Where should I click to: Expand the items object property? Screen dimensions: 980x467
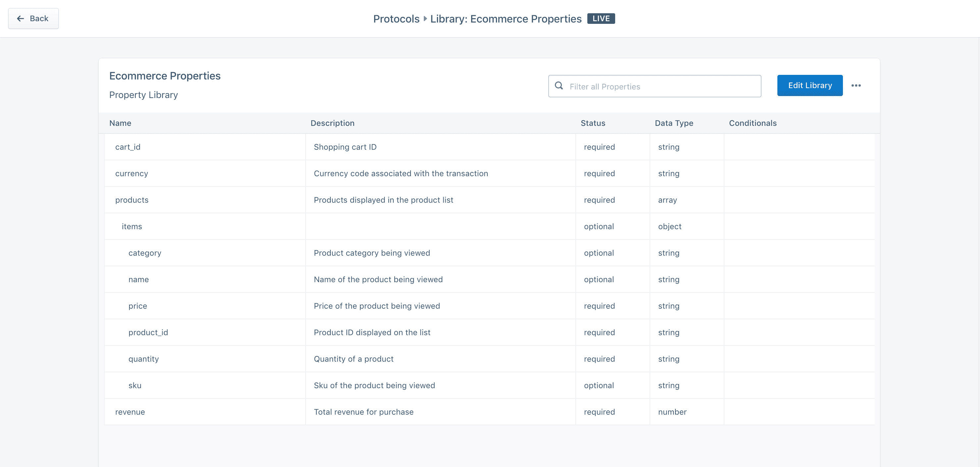point(132,226)
